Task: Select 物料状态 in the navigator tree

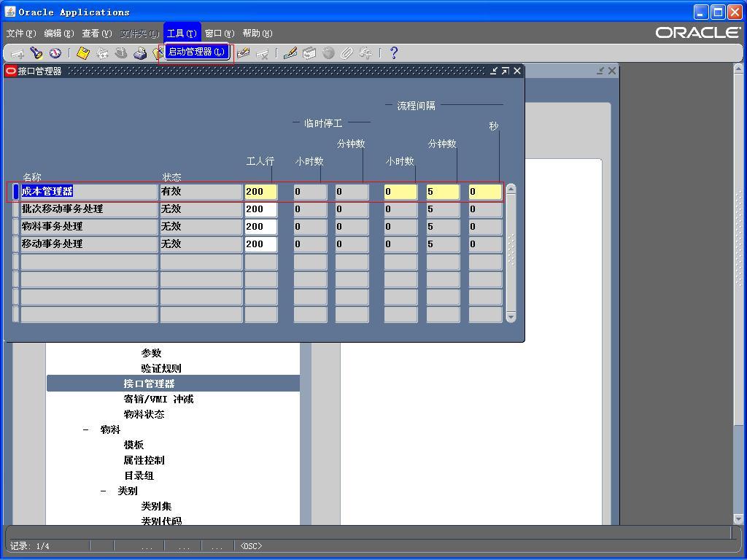Action: (x=144, y=414)
